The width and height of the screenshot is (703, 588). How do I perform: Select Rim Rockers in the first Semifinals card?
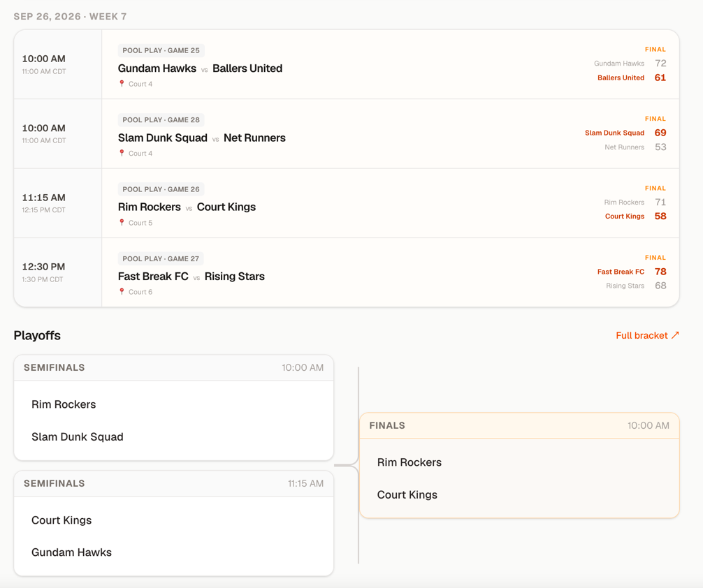pos(64,404)
